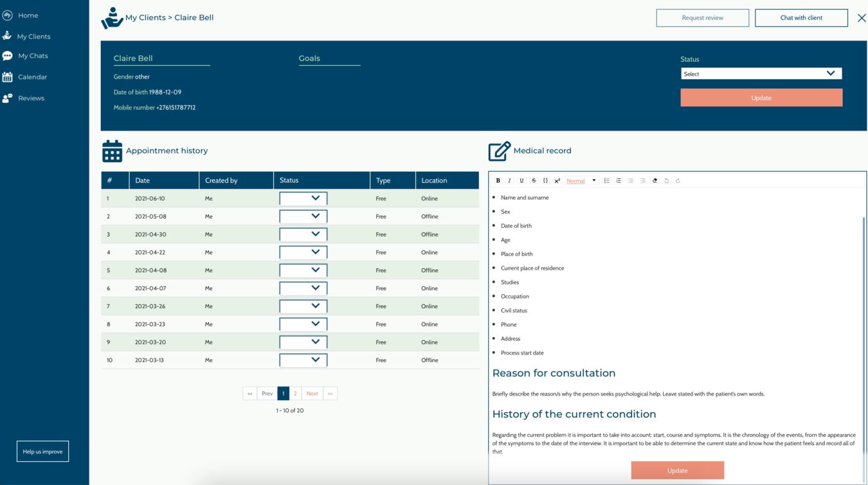Click the undo icon in editor toolbar
The image size is (868, 485).
coord(666,181)
